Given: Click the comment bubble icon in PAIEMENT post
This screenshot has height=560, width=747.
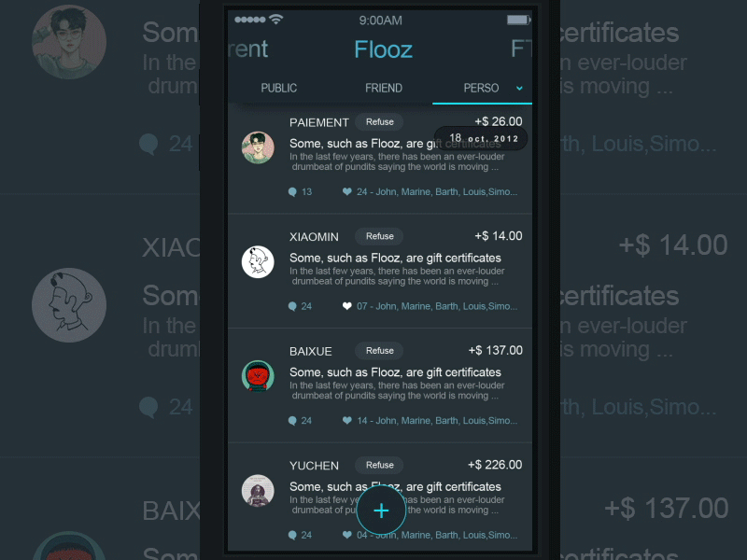Looking at the screenshot, I should tap(292, 192).
